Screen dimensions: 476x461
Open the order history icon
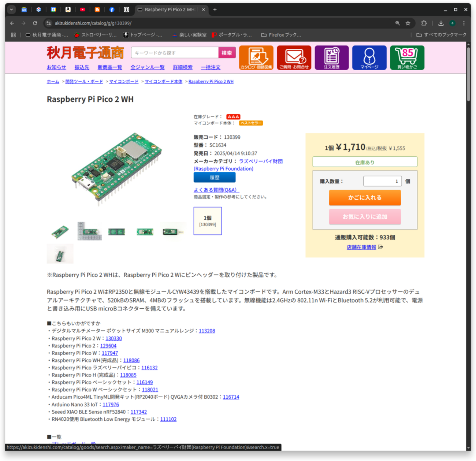(332, 57)
